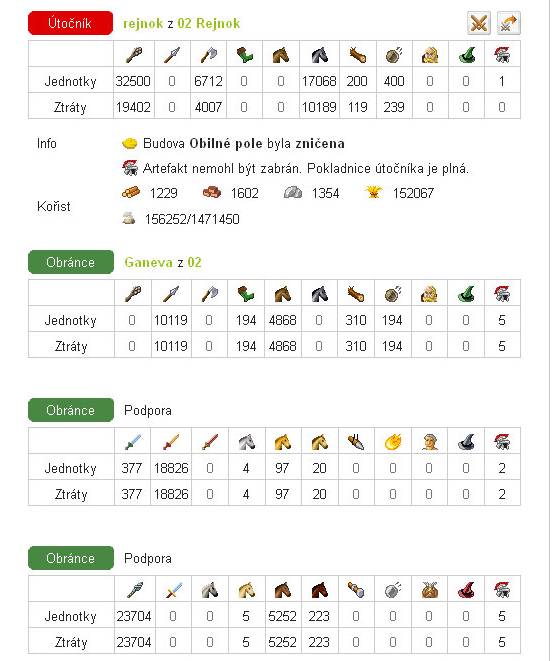Open attacker player link rejnok
The height and width of the screenshot is (661, 552).
pyautogui.click(x=143, y=23)
